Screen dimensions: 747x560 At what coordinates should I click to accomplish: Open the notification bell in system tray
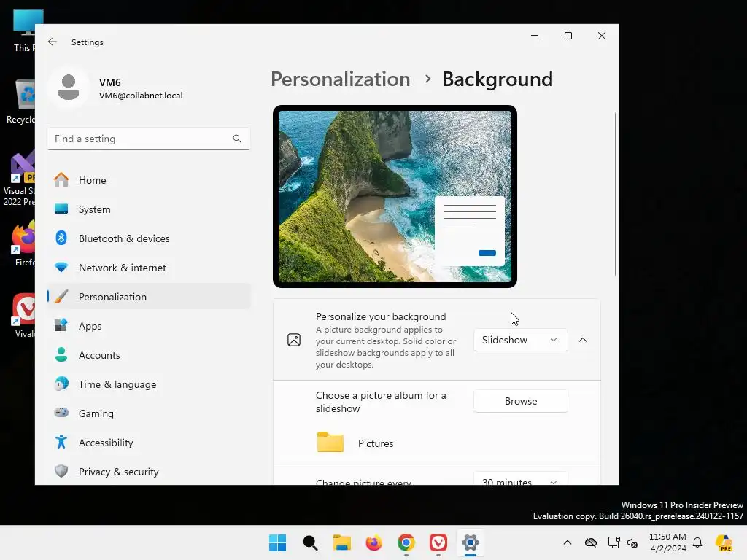click(697, 542)
